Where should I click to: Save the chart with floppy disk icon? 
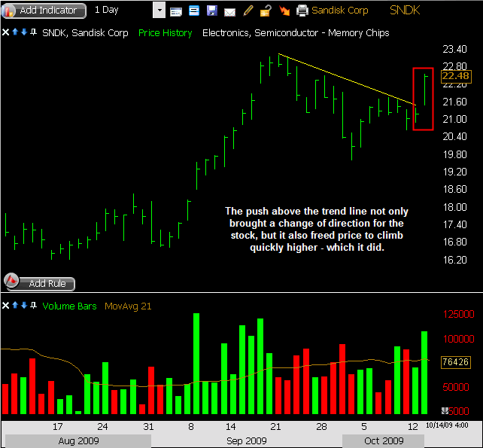coord(212,11)
